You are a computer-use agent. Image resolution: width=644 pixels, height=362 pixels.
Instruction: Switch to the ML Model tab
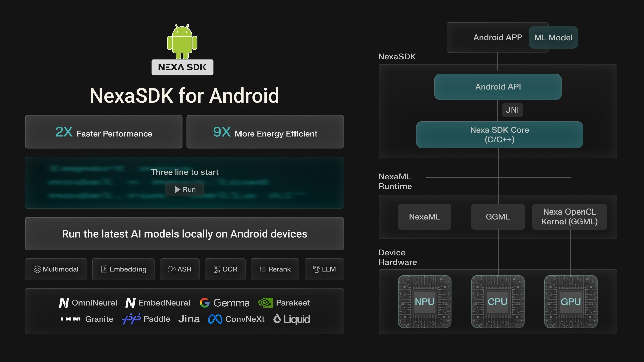click(x=553, y=37)
